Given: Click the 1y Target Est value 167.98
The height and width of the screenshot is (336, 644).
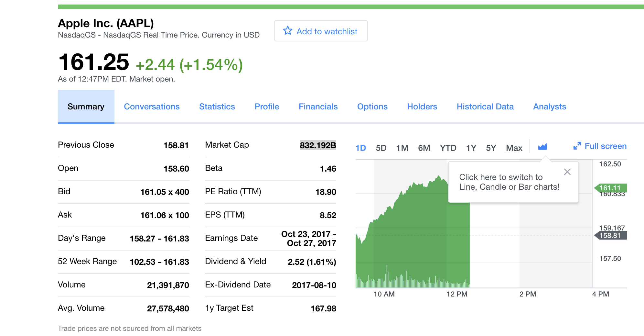Looking at the screenshot, I should click(323, 308).
